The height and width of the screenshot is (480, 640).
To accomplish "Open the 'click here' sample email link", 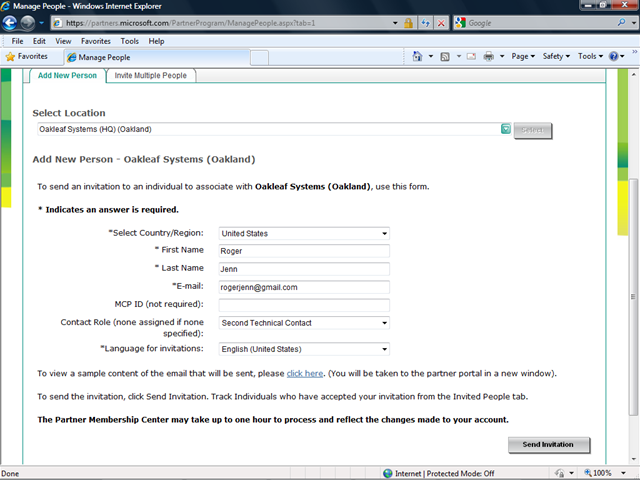I will pos(305,373).
